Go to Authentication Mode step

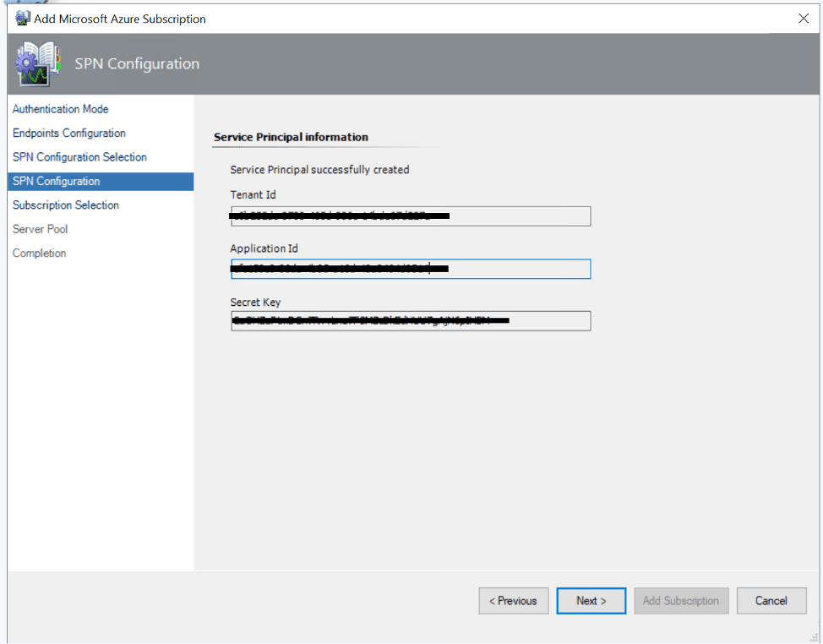[x=60, y=109]
